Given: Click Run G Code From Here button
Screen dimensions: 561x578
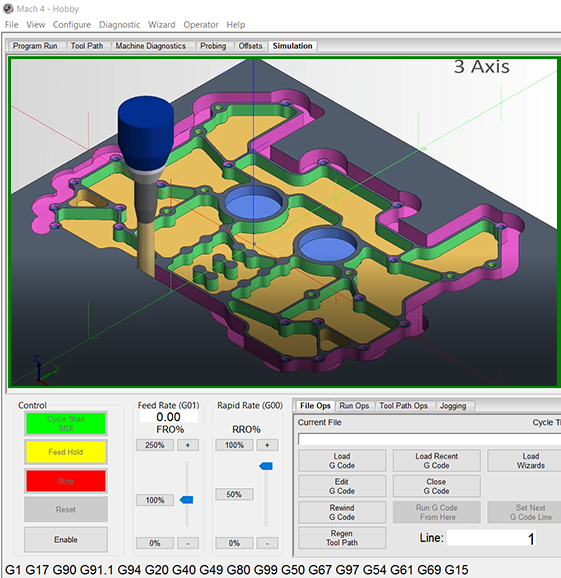Looking at the screenshot, I should click(x=437, y=512).
